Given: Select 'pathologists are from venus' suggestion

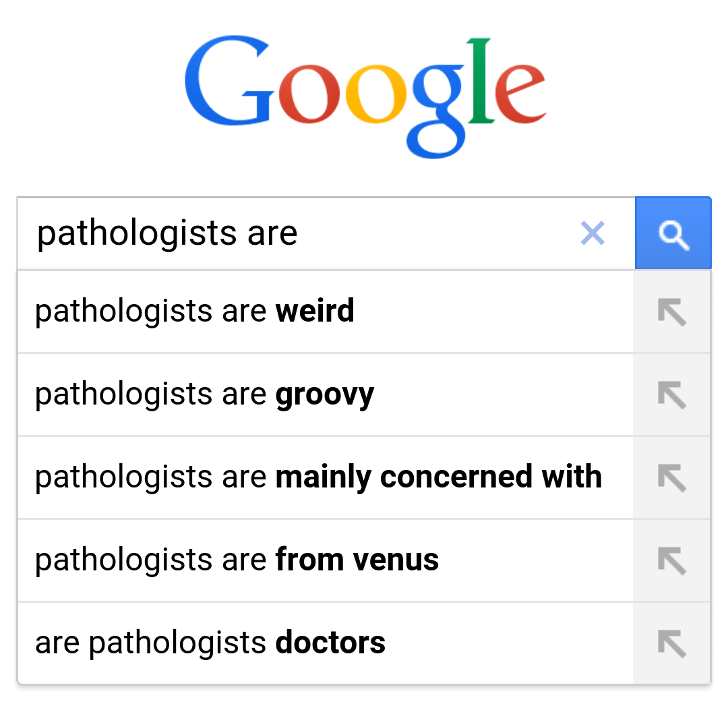Looking at the screenshot, I should click(237, 560).
